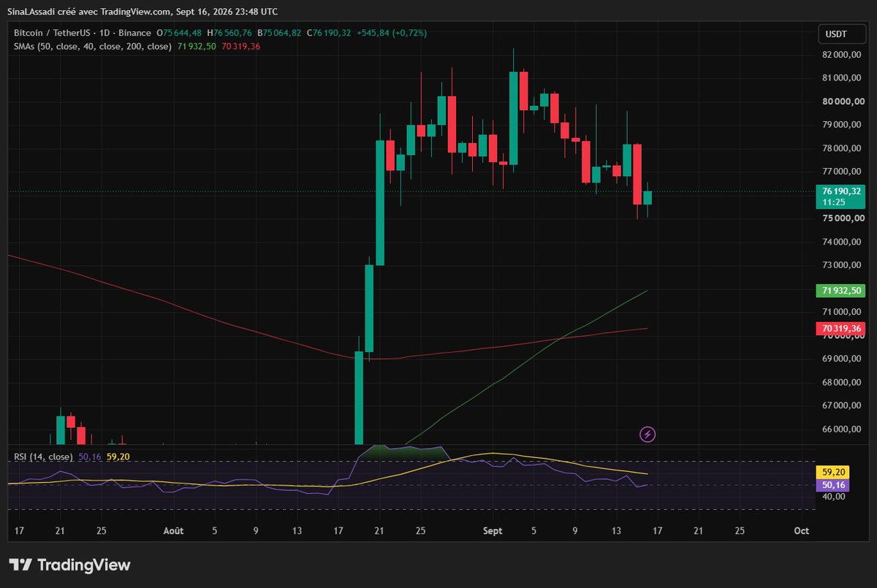Click the low price B75 064,82
This screenshot has height=588, width=877.
coord(279,33)
